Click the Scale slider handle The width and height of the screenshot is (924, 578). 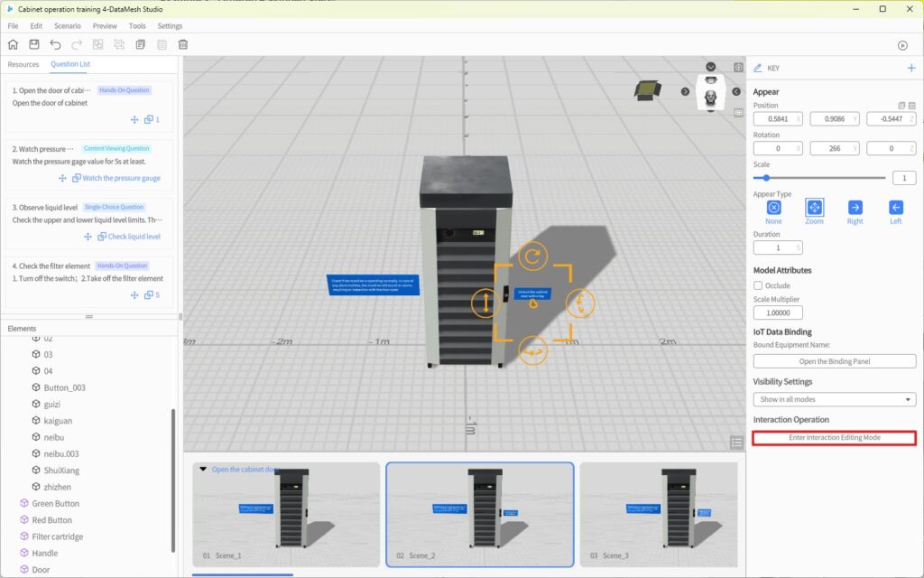click(767, 178)
